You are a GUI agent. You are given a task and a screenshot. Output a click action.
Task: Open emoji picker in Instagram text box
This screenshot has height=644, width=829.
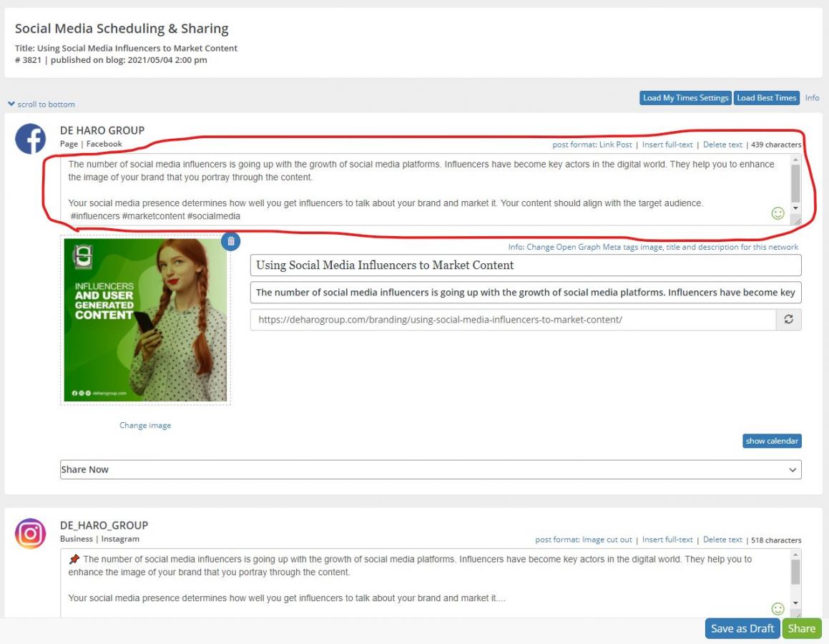coord(778,608)
